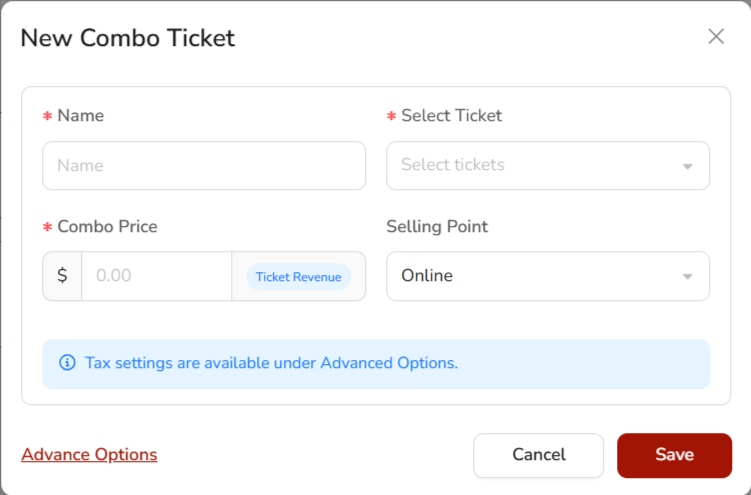
Task: Focus the Name text field
Action: point(204,166)
